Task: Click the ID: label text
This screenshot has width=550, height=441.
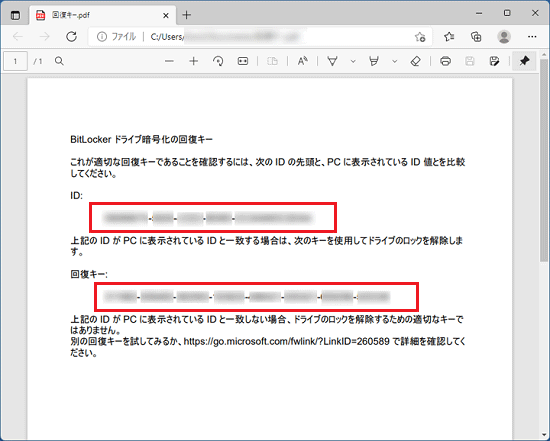Action: pyautogui.click(x=76, y=195)
